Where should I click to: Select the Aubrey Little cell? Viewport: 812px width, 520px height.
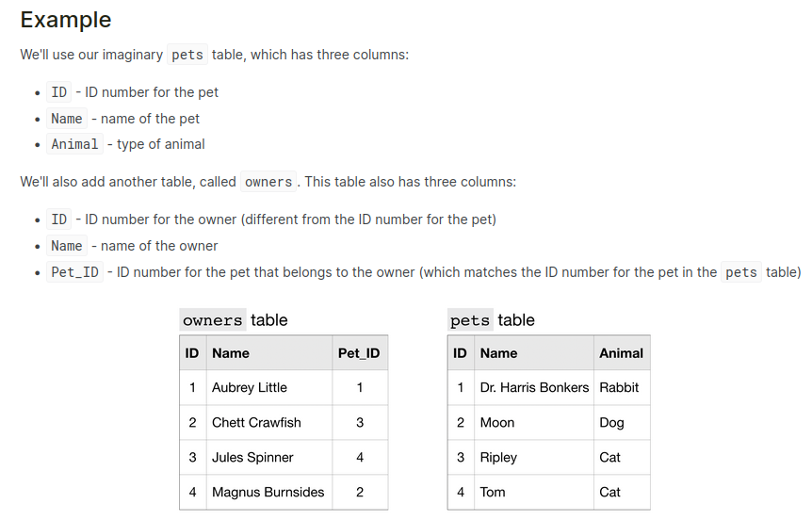pos(250,387)
